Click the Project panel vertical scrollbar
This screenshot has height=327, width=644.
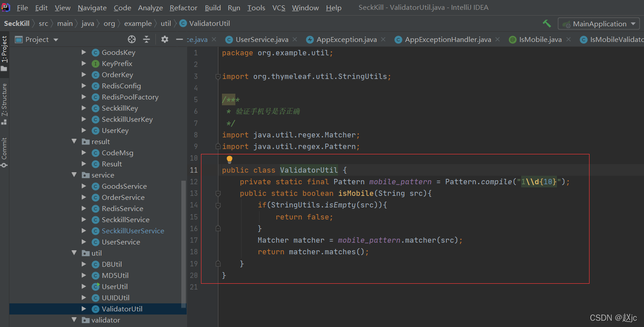click(183, 243)
